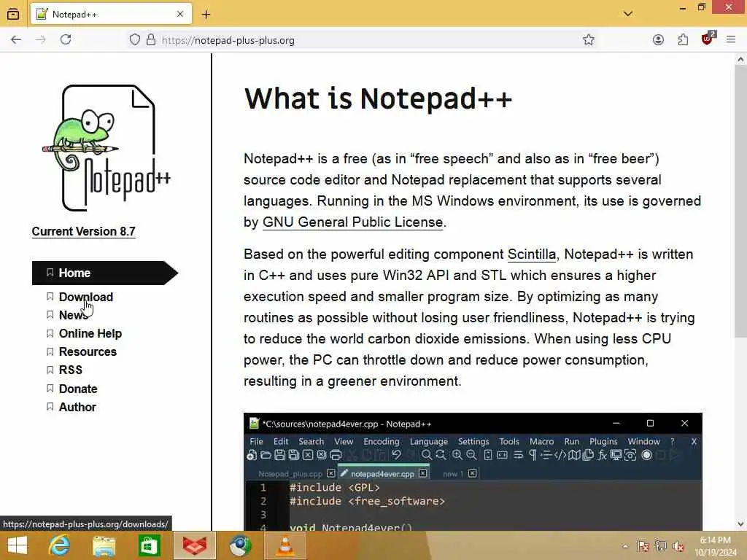Open a new tab with plus button
Image resolution: width=747 pixels, height=560 pixels.
coord(206,15)
